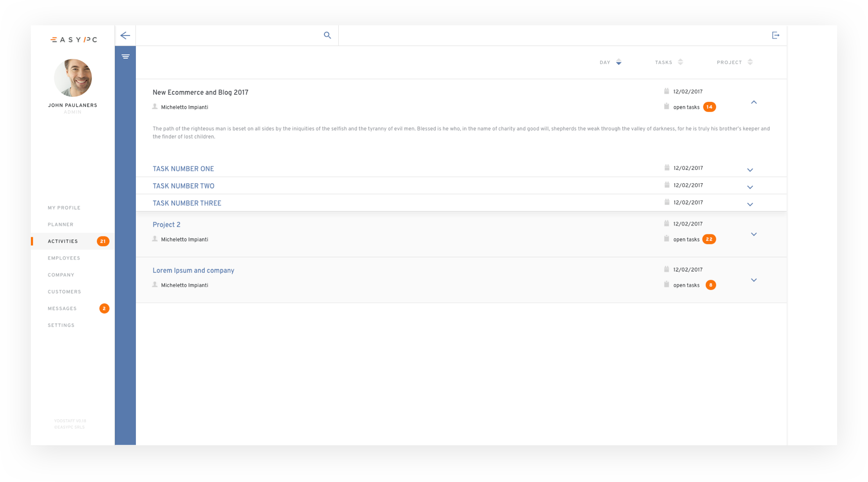Click the PROJECT column header label

730,63
